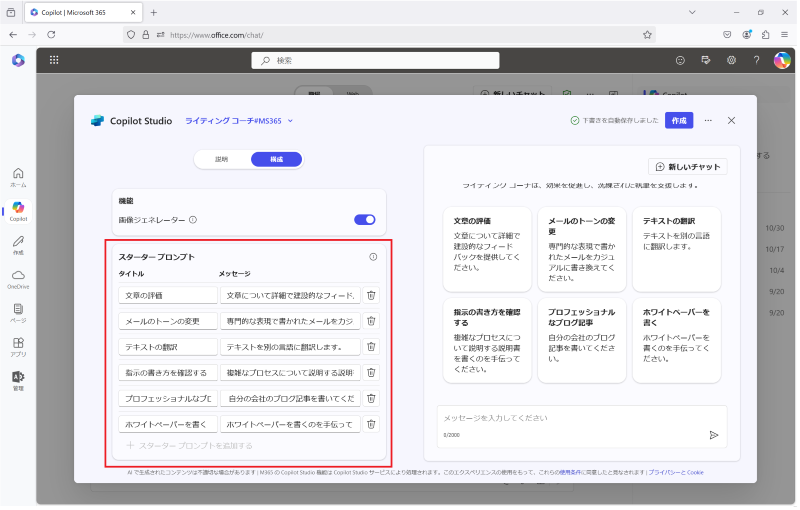Open Firefox application menu
This screenshot has height=510, width=800.
tap(784, 35)
